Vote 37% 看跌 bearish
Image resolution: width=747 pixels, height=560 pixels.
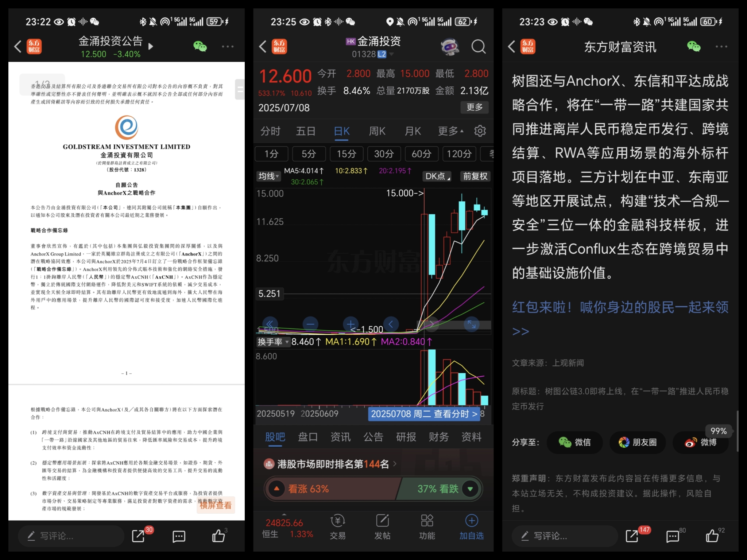pyautogui.click(x=440, y=489)
